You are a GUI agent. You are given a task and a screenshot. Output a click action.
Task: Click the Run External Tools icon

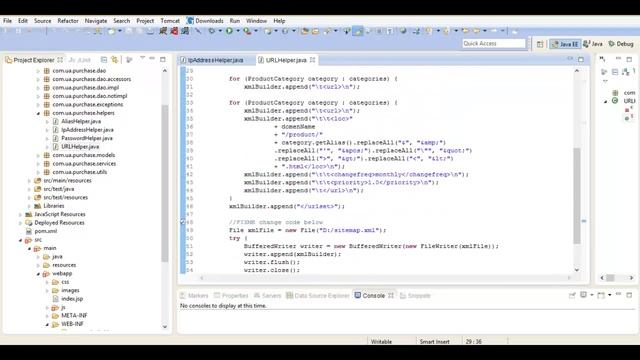[247, 31]
